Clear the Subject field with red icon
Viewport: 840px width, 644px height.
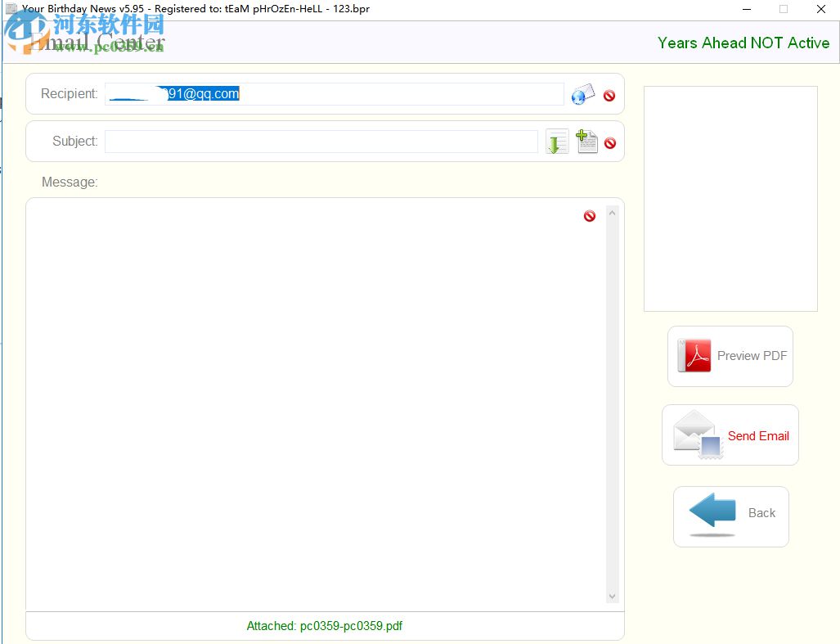click(x=609, y=143)
